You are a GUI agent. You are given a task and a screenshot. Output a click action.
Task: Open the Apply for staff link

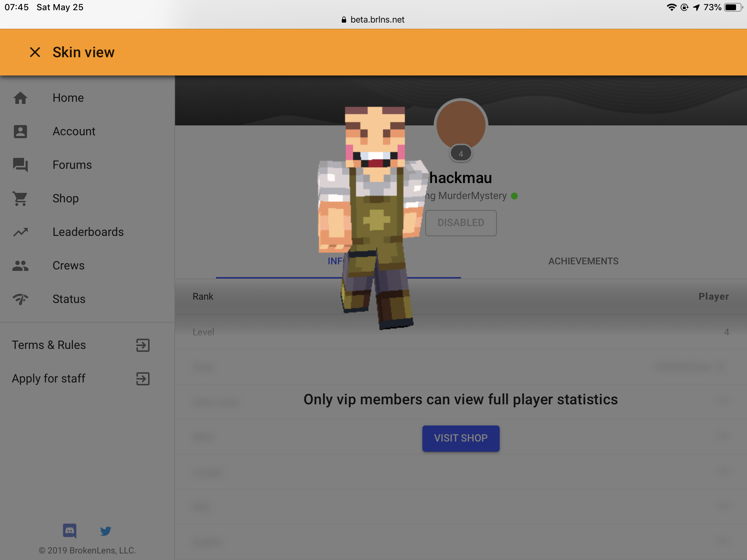[49, 378]
